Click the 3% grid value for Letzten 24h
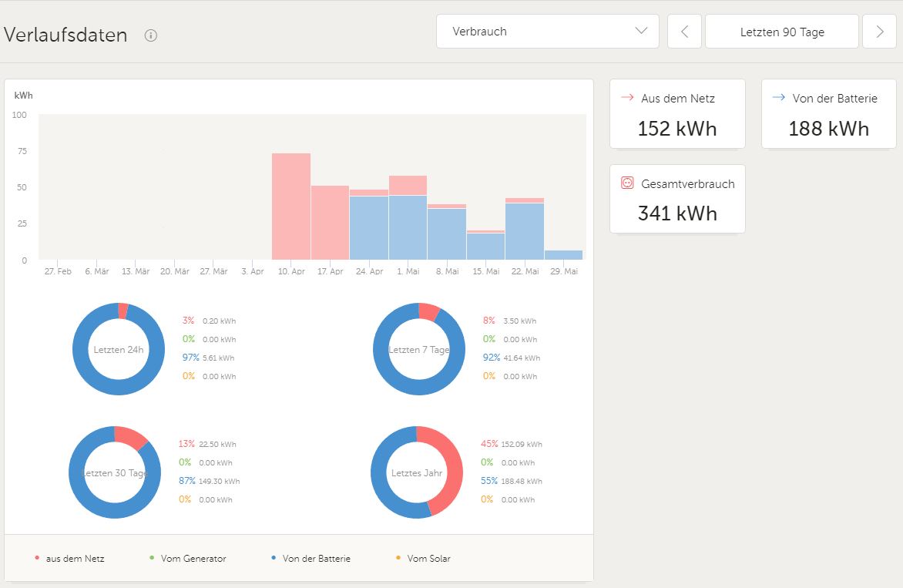 click(209, 321)
